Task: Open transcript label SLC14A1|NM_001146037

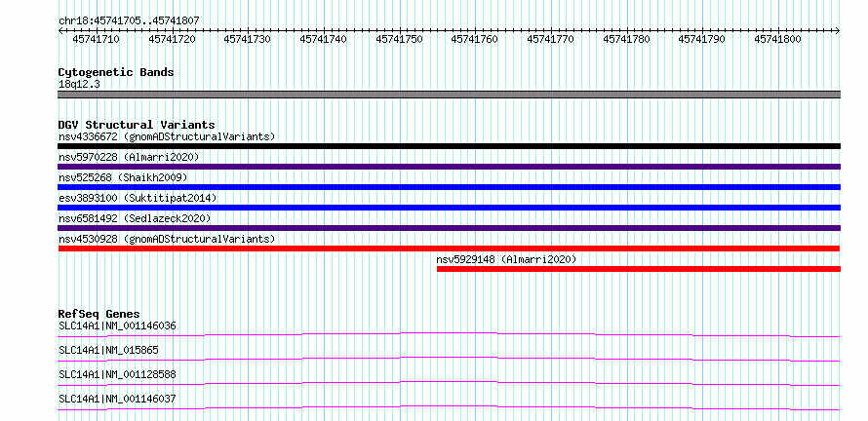Action: pyautogui.click(x=117, y=400)
